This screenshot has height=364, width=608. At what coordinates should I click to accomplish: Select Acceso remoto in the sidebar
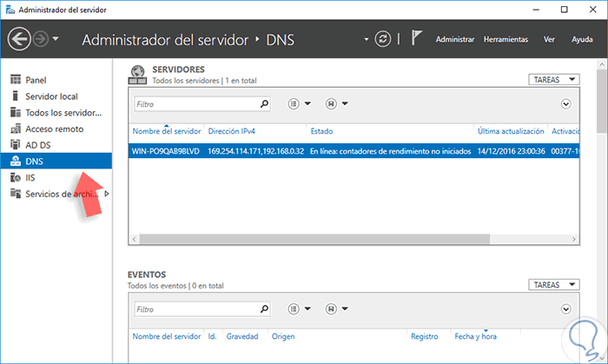point(56,129)
